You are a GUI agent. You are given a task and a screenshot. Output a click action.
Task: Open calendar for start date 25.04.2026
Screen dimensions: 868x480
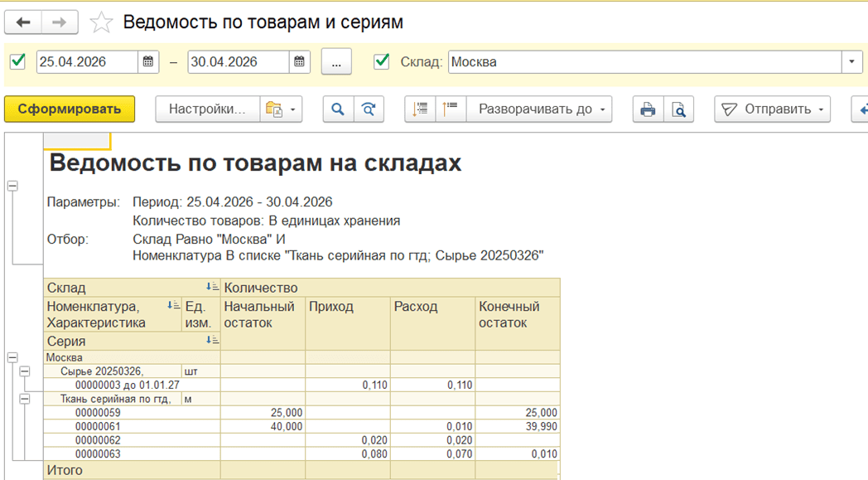coord(148,61)
